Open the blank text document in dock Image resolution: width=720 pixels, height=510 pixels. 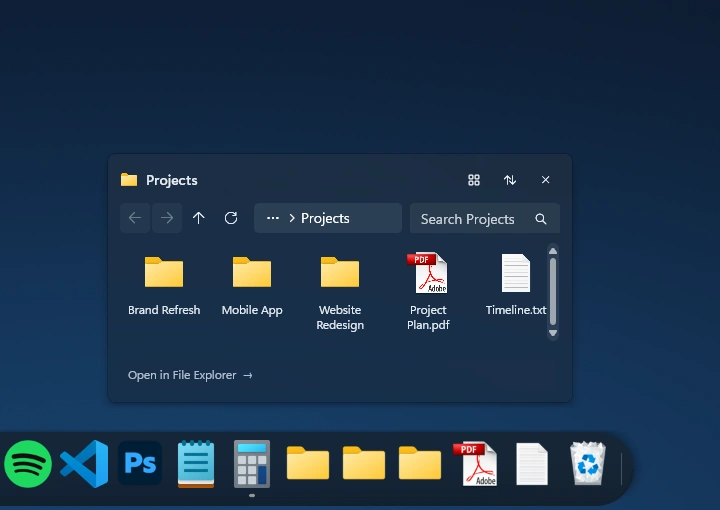pos(532,464)
